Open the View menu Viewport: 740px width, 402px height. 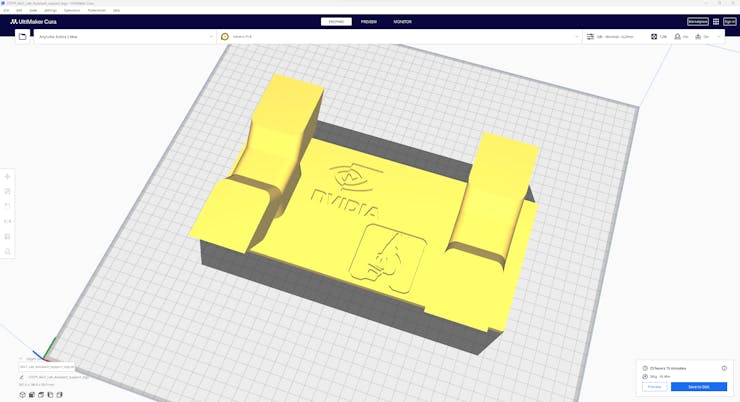[x=33, y=10]
